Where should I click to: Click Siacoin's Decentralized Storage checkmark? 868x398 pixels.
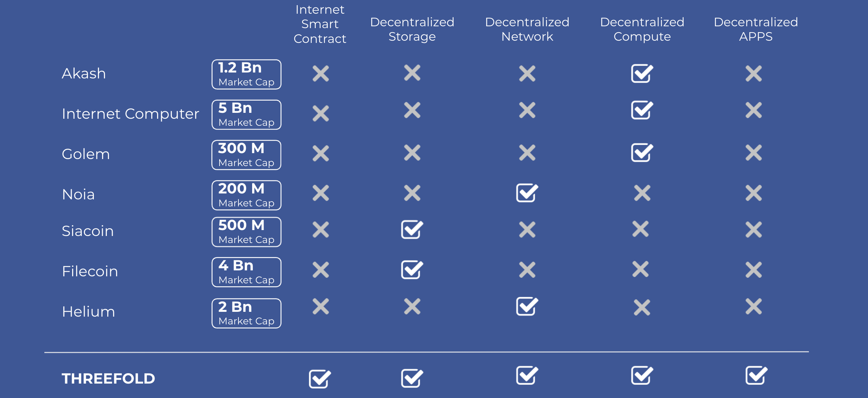click(x=412, y=230)
